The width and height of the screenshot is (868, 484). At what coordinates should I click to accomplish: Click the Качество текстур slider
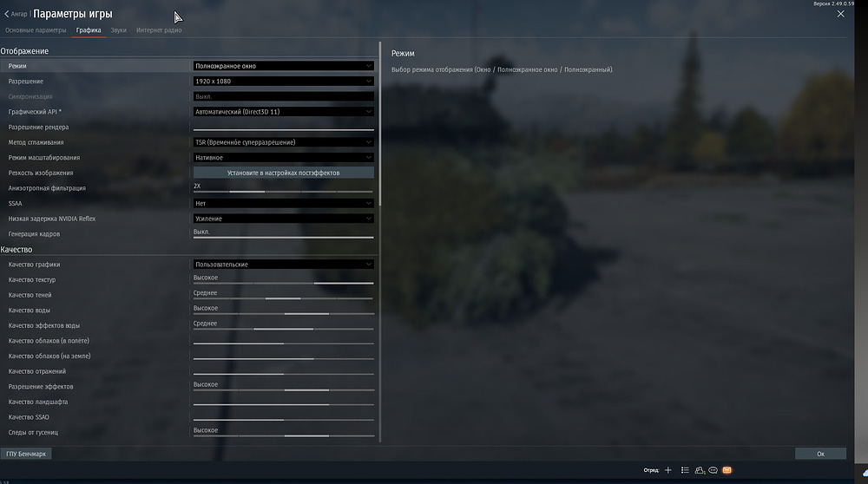283,283
